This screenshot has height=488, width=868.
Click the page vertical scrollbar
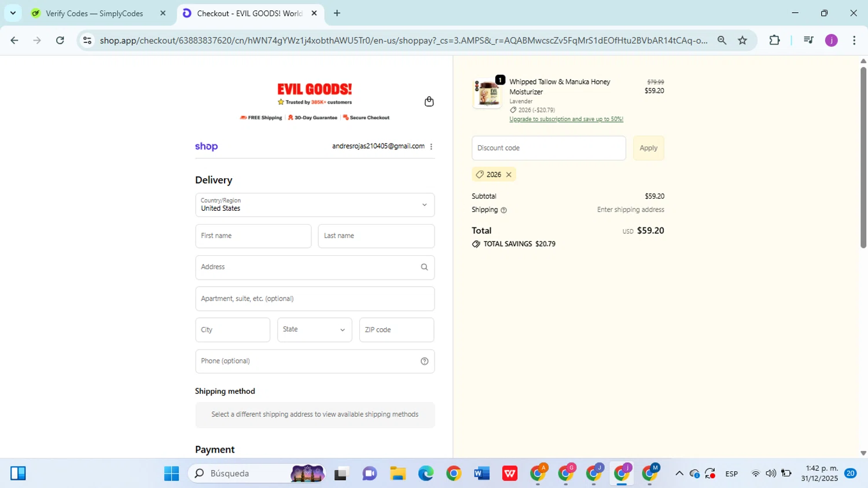click(863, 157)
